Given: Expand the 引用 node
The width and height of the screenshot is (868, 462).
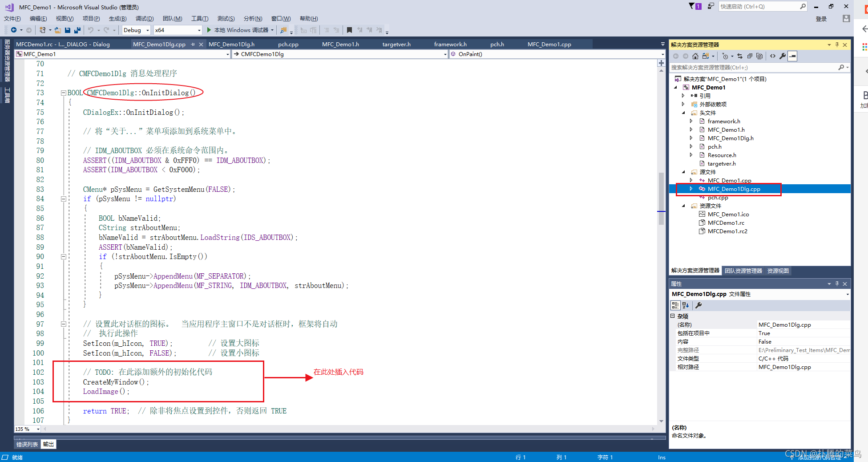Looking at the screenshot, I should (684, 96).
